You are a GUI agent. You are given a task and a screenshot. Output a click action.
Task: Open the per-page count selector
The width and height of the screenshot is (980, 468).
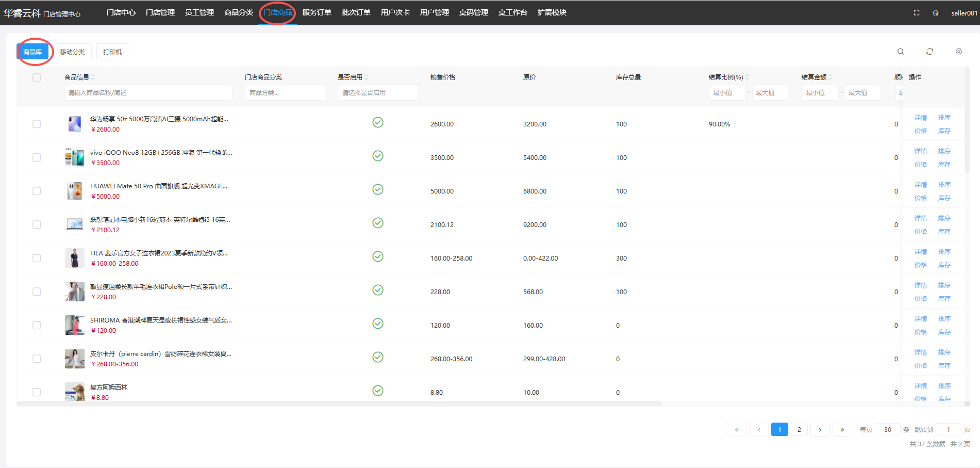[887, 429]
